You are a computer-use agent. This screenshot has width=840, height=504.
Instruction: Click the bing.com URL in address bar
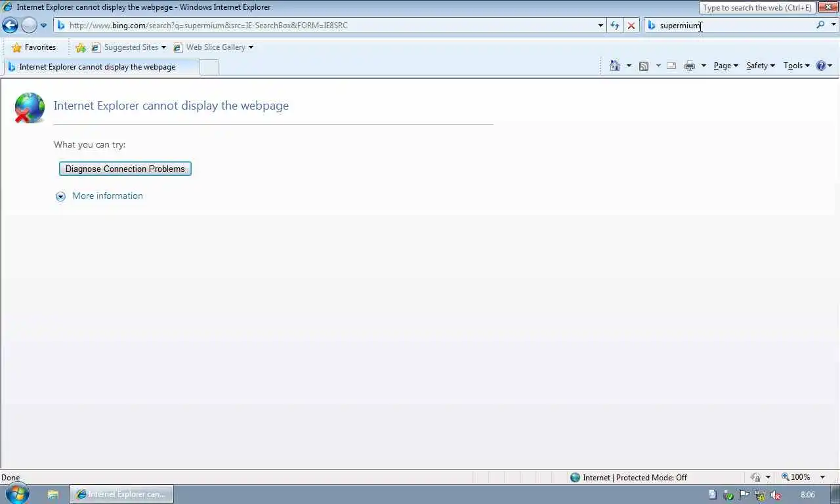point(209,26)
